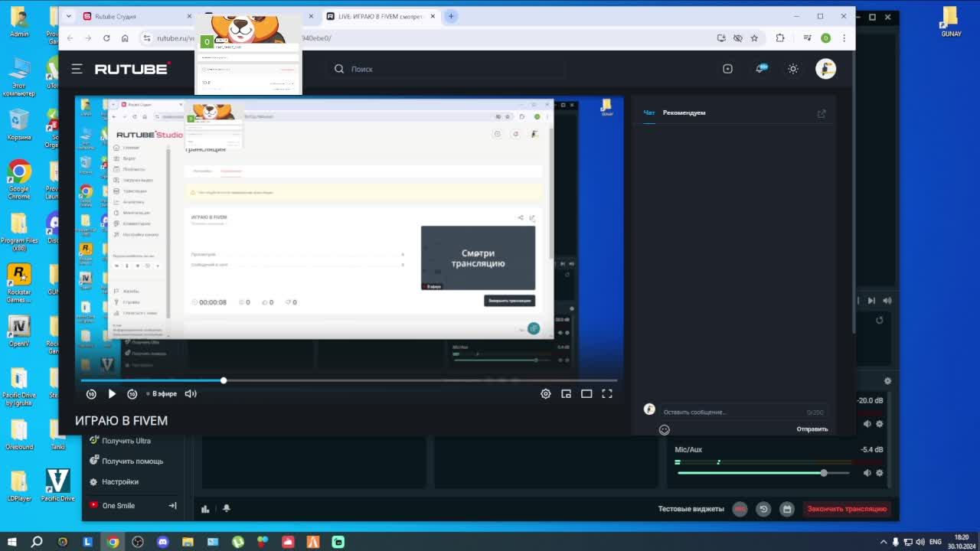Open Chrome media control icon

(807, 38)
